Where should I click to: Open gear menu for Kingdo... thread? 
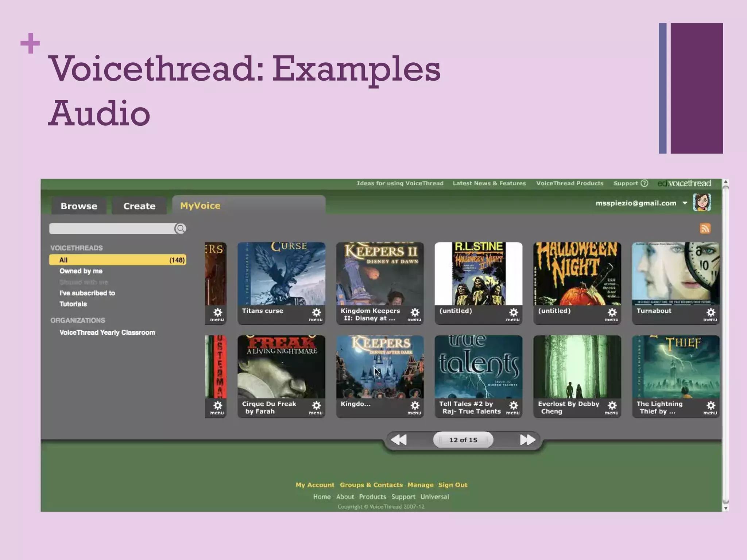[414, 408]
